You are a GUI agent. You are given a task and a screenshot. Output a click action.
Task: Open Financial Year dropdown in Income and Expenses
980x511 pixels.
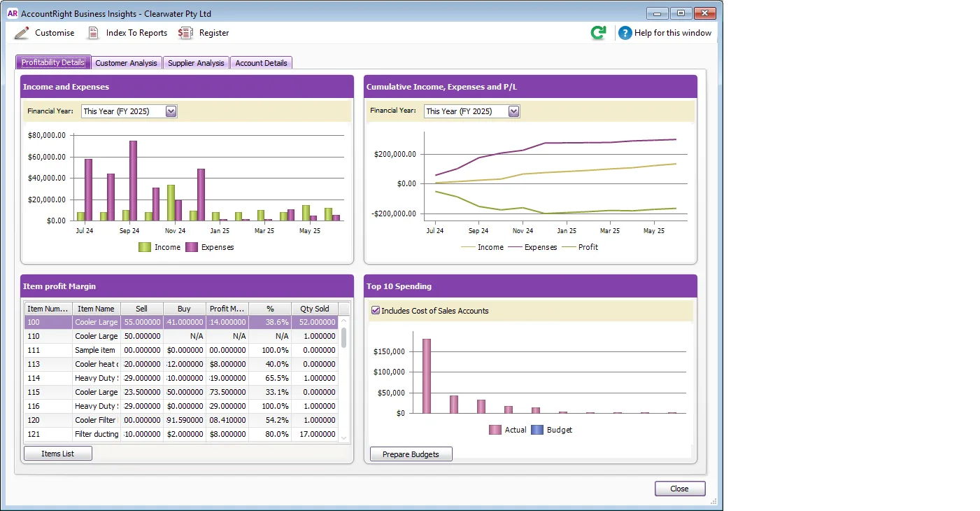(x=171, y=111)
